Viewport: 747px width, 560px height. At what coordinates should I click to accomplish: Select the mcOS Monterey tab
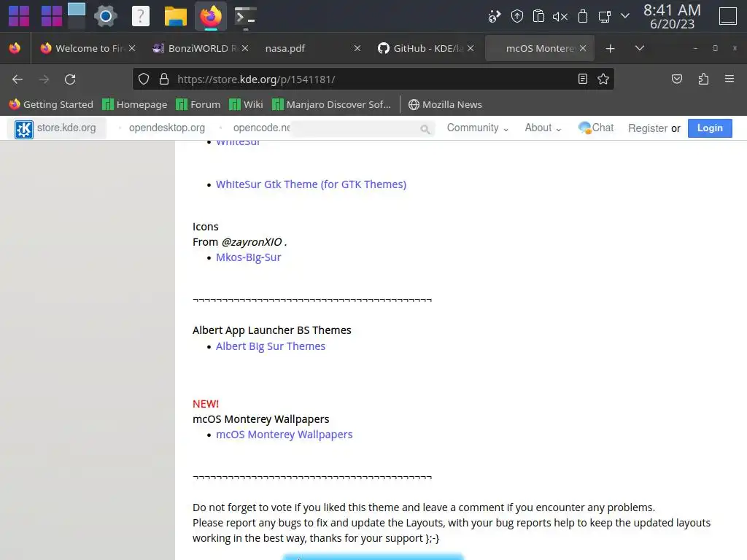pyautogui.click(x=539, y=49)
